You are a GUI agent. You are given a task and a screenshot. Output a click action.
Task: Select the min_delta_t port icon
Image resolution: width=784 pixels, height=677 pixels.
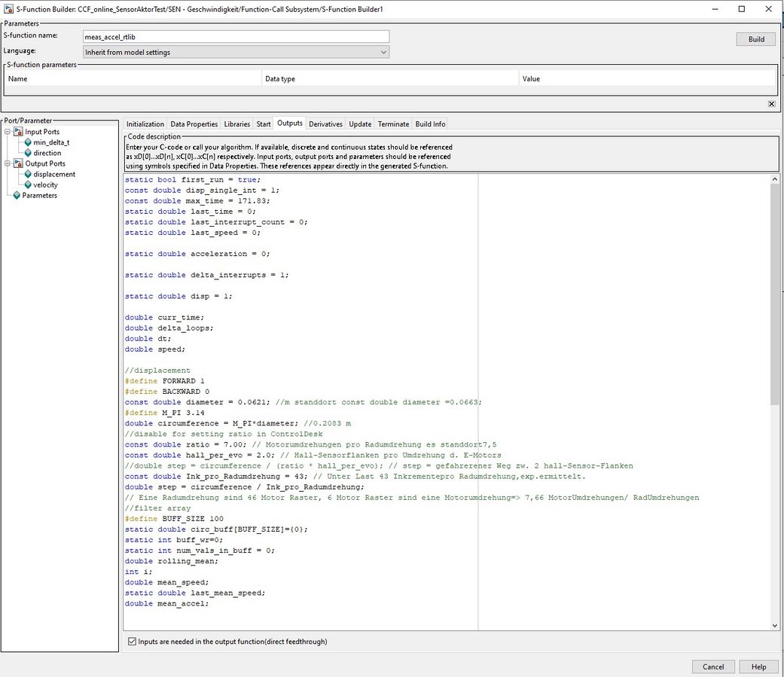(28, 142)
